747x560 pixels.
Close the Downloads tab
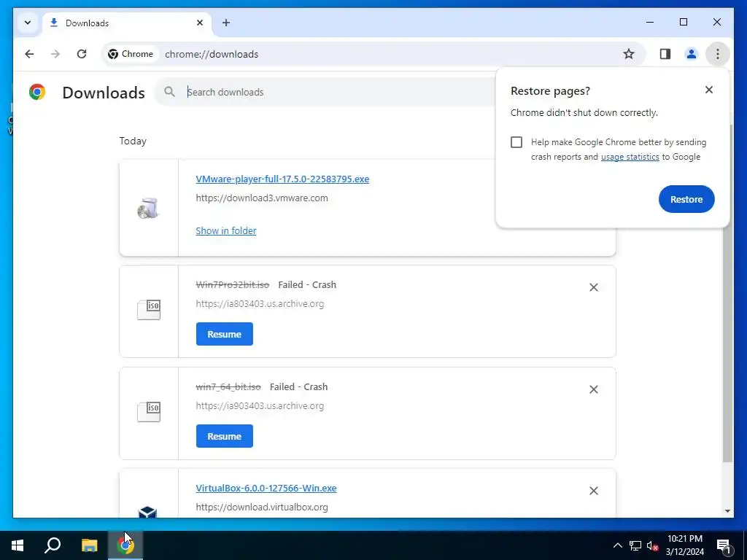[200, 23]
